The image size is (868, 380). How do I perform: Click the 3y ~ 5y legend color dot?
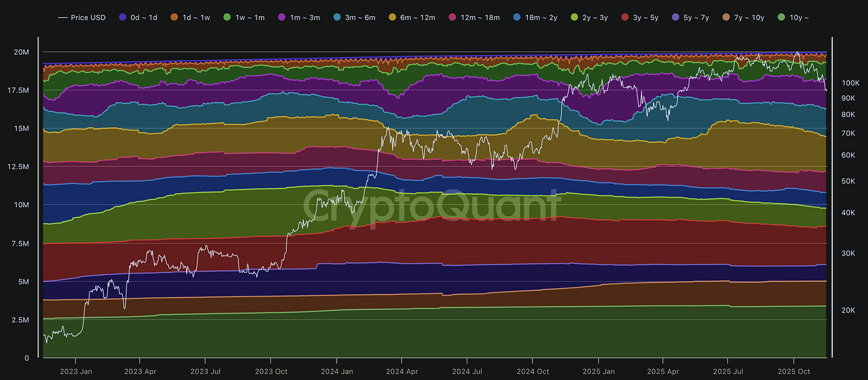point(626,17)
